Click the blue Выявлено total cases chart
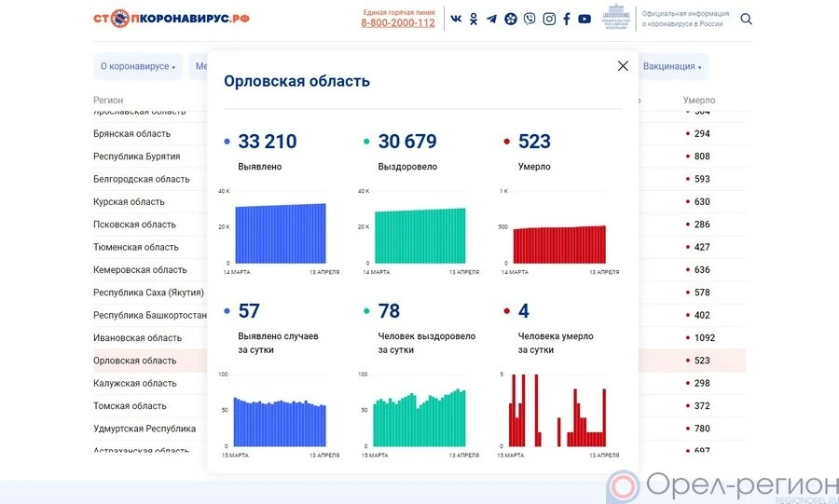The width and height of the screenshot is (839, 504). [x=281, y=233]
